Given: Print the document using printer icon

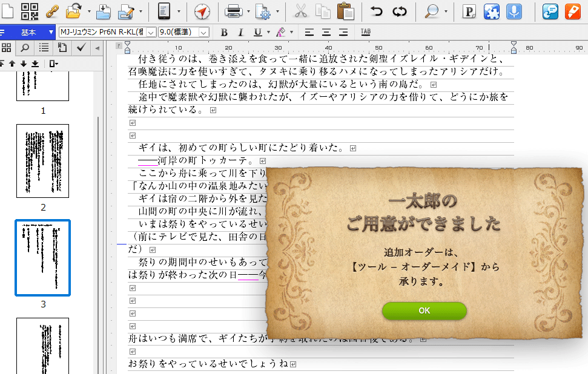Looking at the screenshot, I should pos(233,11).
